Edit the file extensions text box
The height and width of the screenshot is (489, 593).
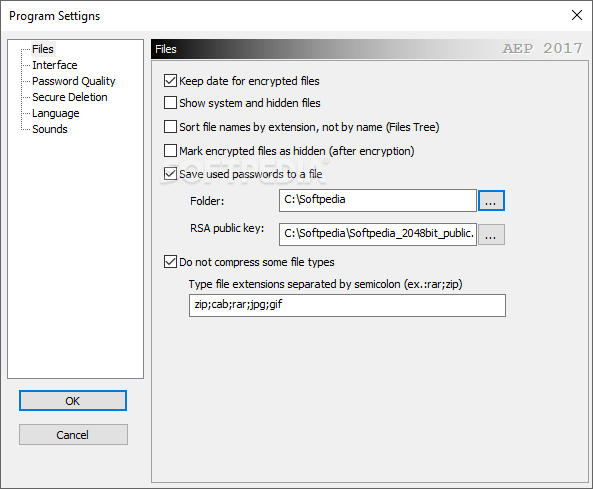click(x=347, y=305)
